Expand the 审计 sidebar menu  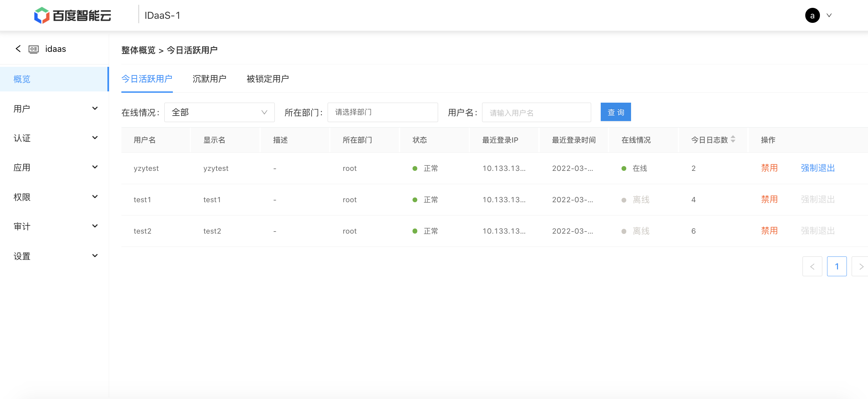(x=54, y=226)
